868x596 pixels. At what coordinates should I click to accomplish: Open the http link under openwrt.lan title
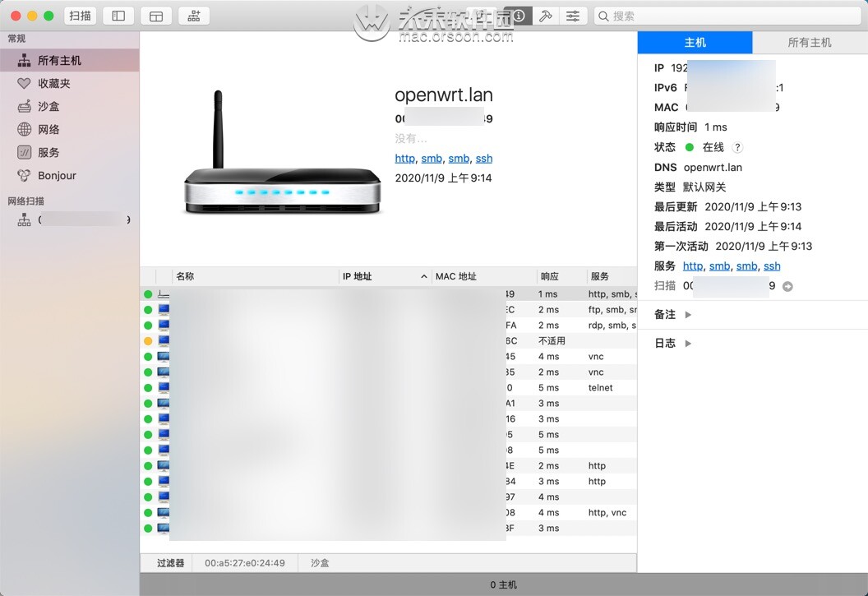click(404, 159)
